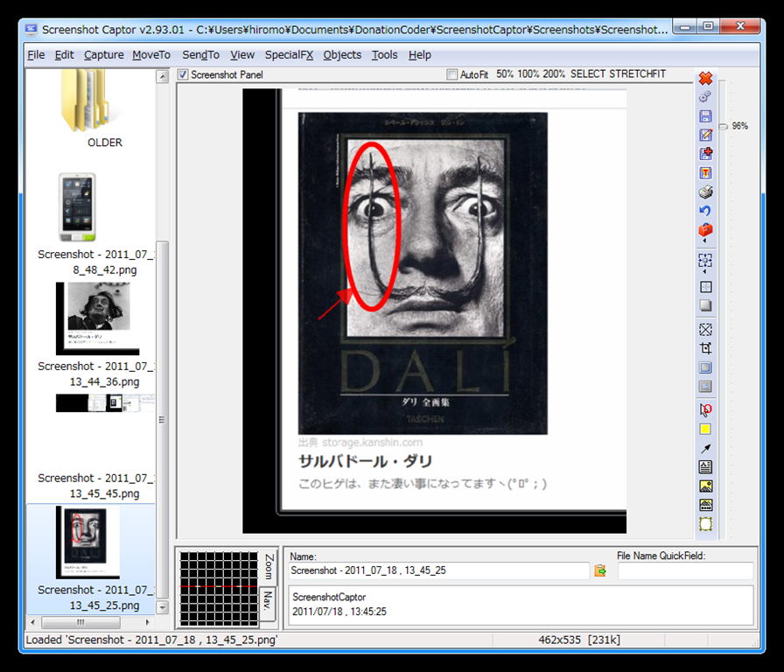The height and width of the screenshot is (672, 784).
Task: Click the text document object icon
Action: pyautogui.click(x=705, y=467)
